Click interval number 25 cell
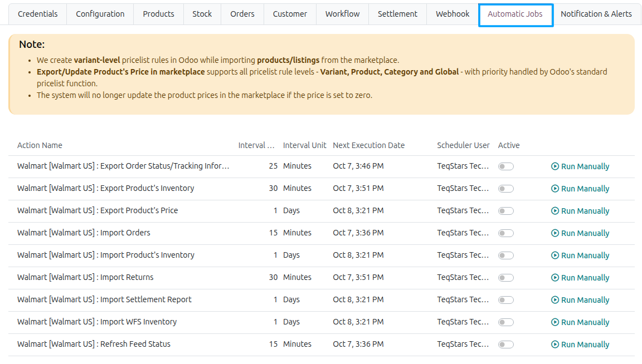Image resolution: width=642 pixels, height=364 pixels. 273,166
